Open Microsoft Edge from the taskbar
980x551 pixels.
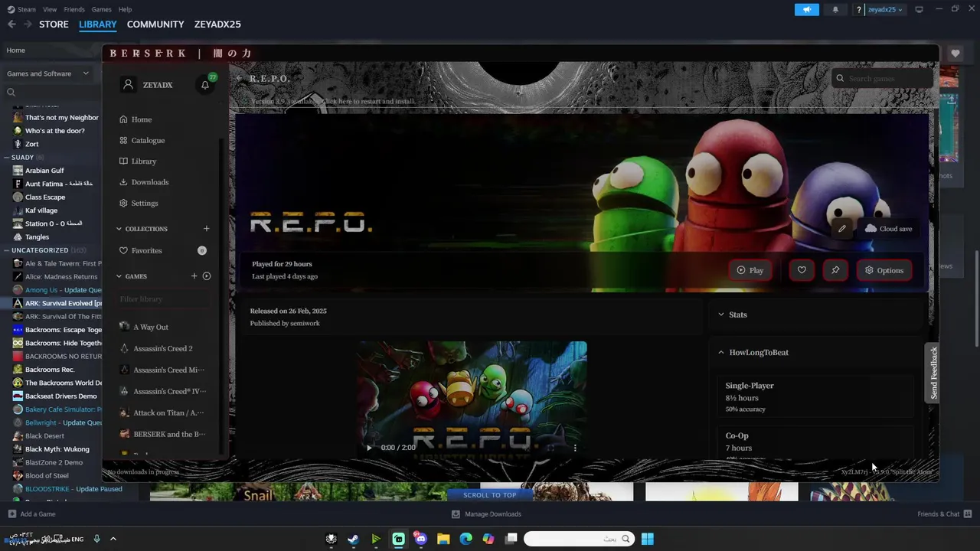(x=465, y=539)
